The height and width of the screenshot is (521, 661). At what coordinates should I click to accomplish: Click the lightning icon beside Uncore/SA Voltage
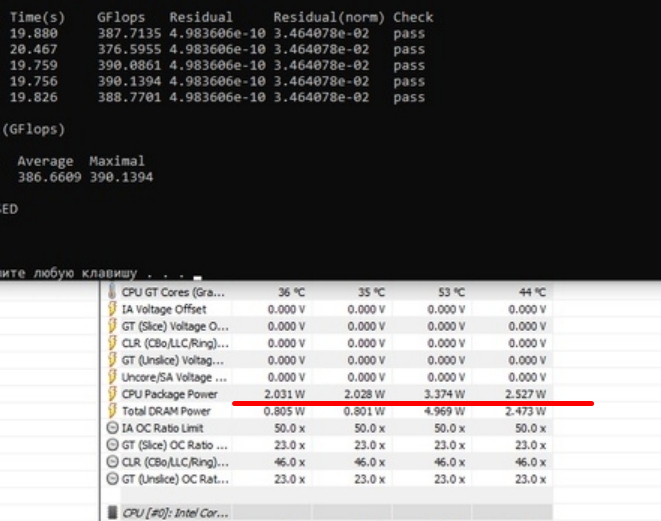[x=112, y=377]
